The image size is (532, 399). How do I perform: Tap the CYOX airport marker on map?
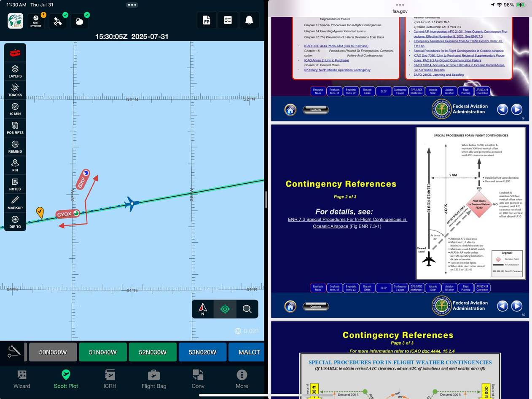click(67, 214)
